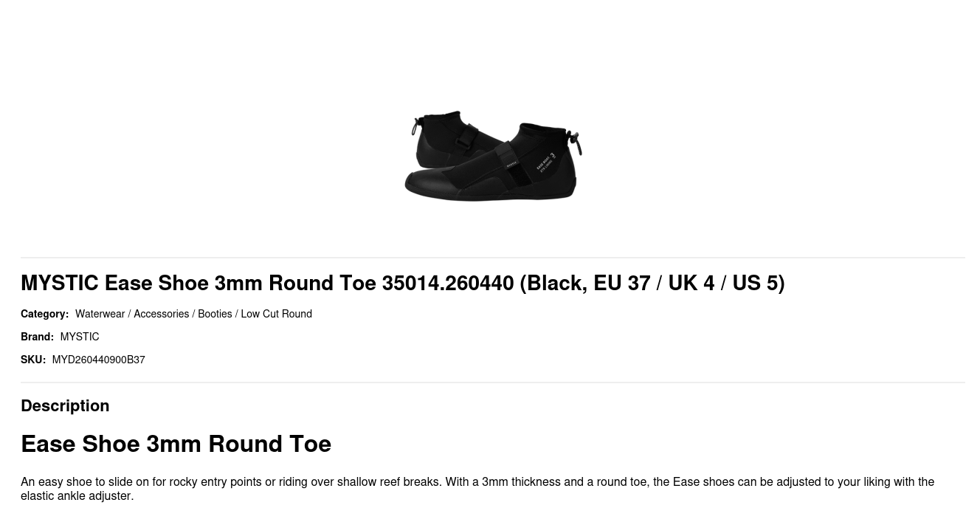Viewport: 980px width, 525px height.
Task: Click the SKU code MYD260440900B37
Action: coord(98,360)
